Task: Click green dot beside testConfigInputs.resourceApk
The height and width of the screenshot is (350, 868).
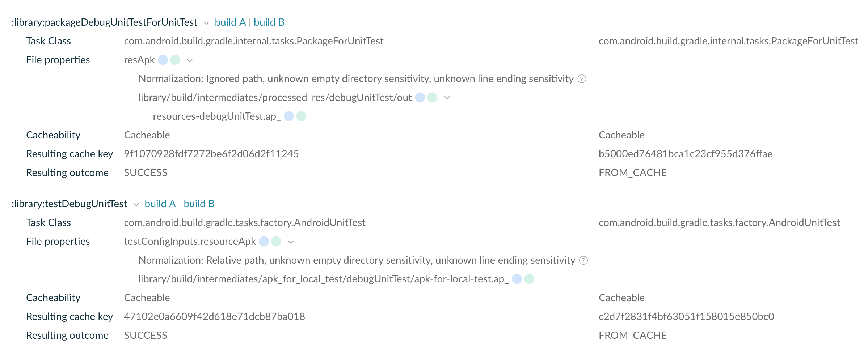Action: (x=276, y=242)
